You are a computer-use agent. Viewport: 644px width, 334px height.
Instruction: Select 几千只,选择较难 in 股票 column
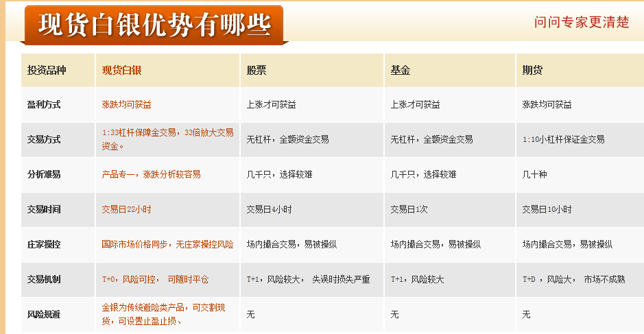279,175
